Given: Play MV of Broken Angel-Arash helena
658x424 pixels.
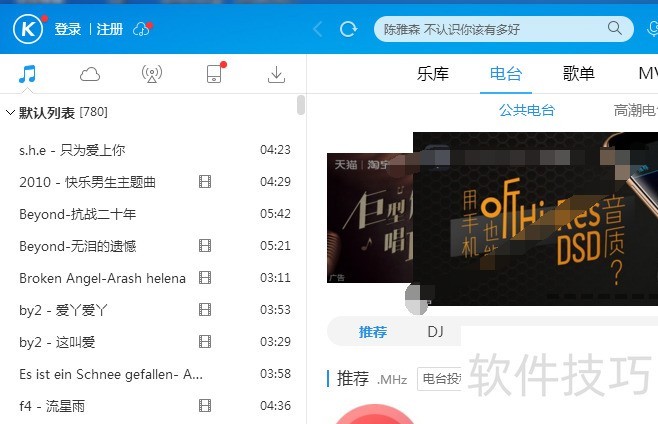Looking at the screenshot, I should click(x=205, y=277).
